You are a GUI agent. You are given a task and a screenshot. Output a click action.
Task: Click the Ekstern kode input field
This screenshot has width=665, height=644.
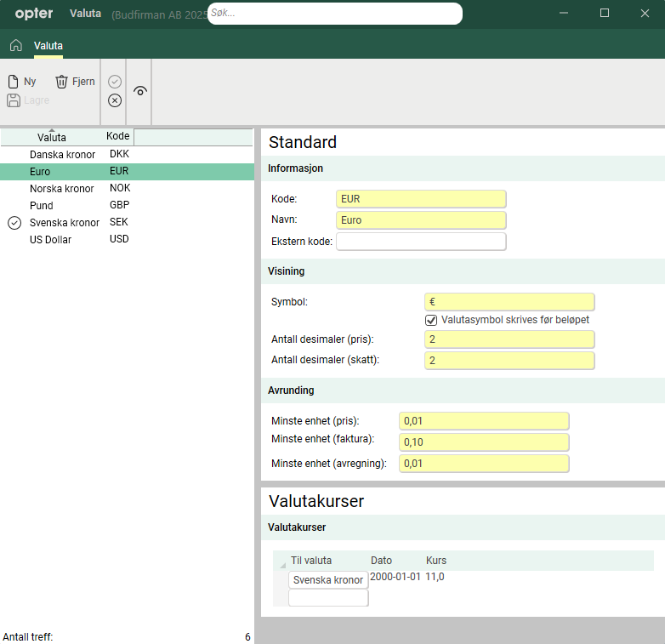pos(421,242)
